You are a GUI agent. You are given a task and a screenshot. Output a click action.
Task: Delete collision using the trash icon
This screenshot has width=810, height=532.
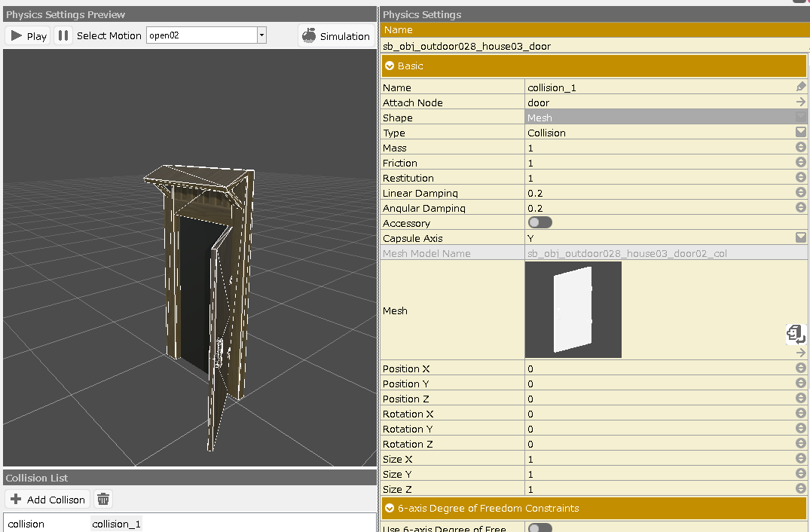tap(104, 499)
